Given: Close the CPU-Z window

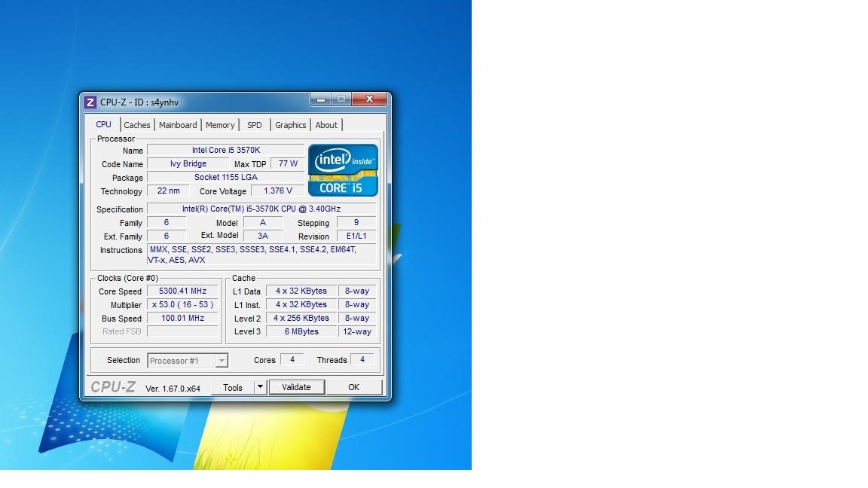Looking at the screenshot, I should (369, 99).
